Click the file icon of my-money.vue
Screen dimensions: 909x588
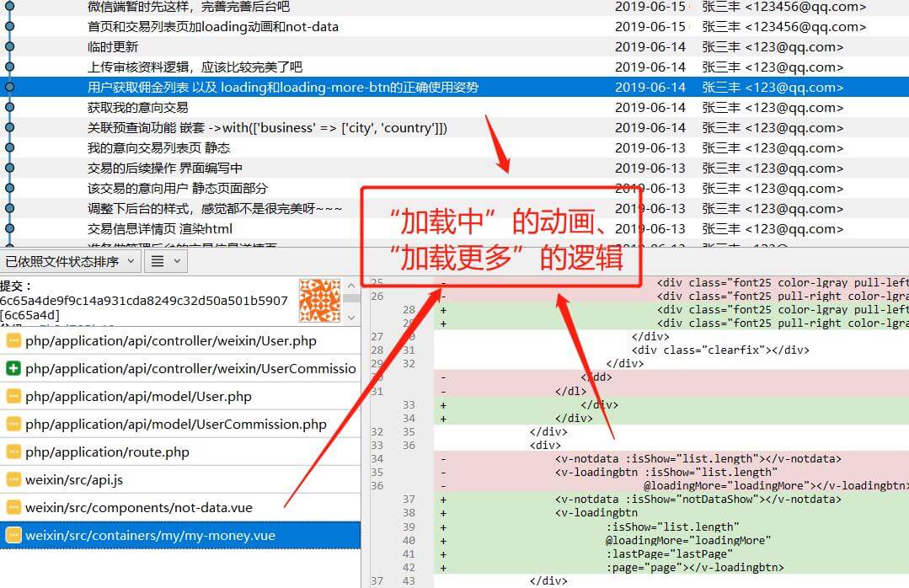tap(13, 536)
